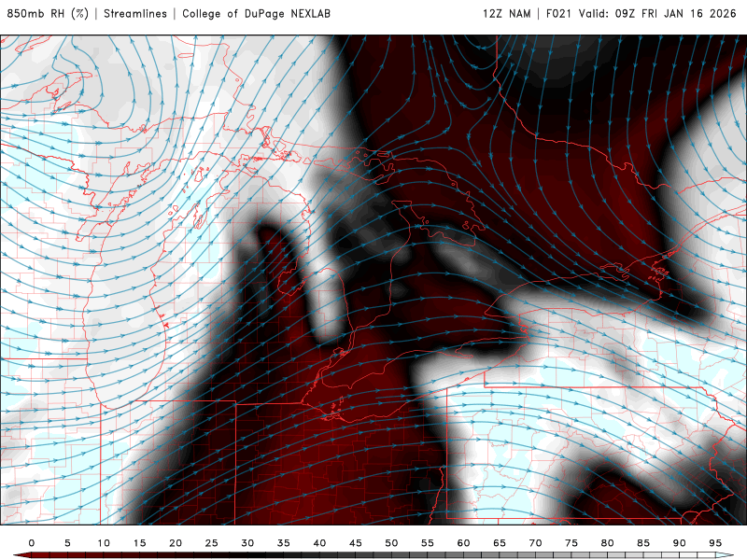Click the colorbar label "65"

point(500,543)
